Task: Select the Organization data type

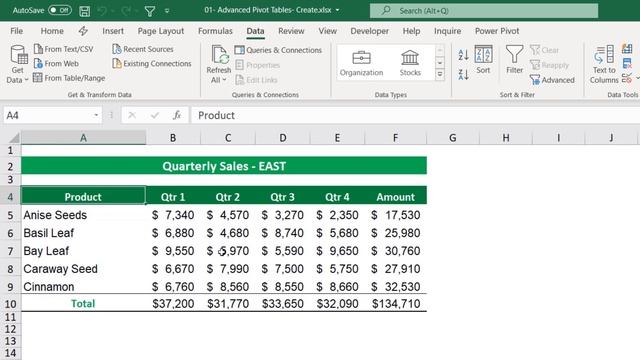Action: click(x=362, y=63)
